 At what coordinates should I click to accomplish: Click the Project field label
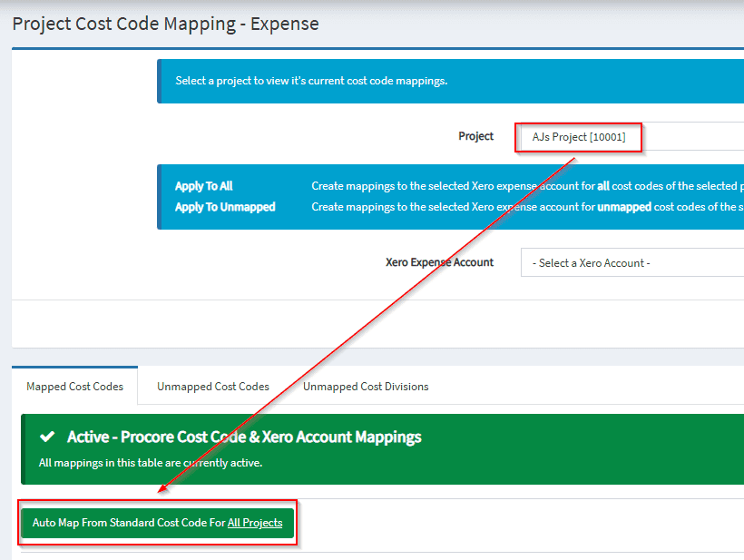[475, 136]
